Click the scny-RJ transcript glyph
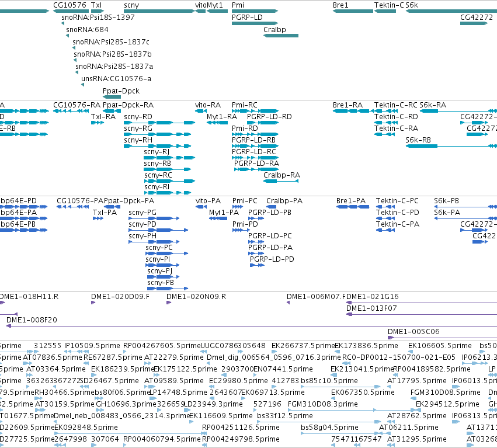 point(169,158)
